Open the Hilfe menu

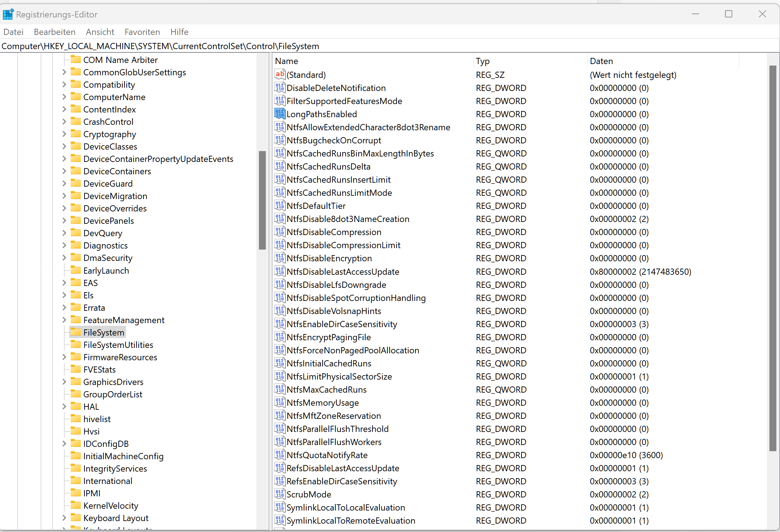click(x=180, y=32)
